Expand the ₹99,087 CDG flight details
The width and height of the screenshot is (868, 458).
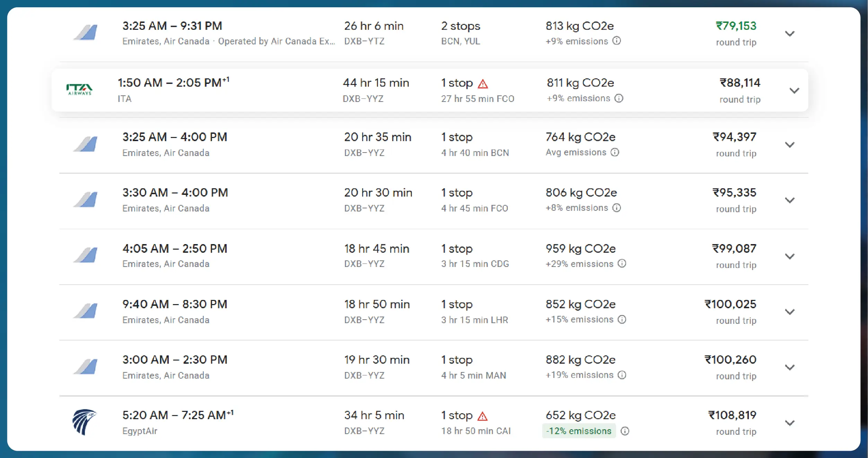point(790,257)
